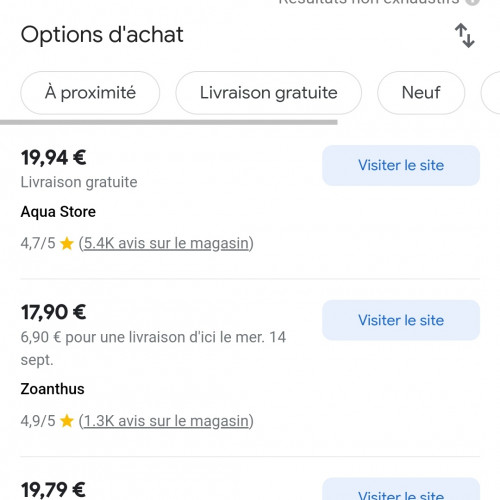Open 5.4K avis sur le magasin link

tap(166, 243)
